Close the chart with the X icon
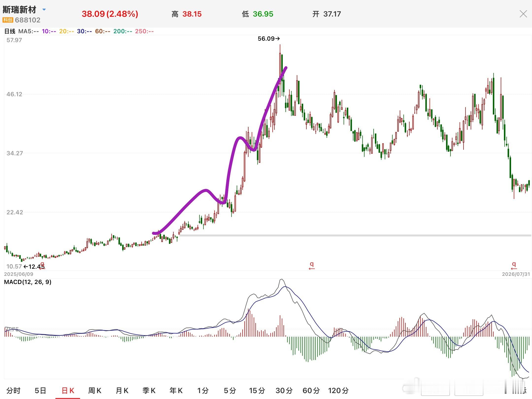 (523, 14)
